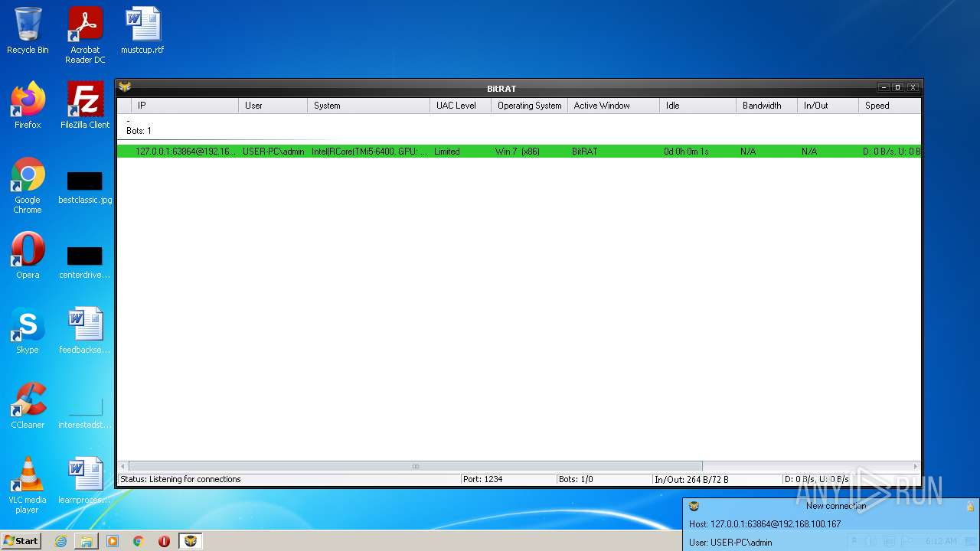Launch the Skype desktop shortcut
The image size is (980, 551).
click(28, 331)
